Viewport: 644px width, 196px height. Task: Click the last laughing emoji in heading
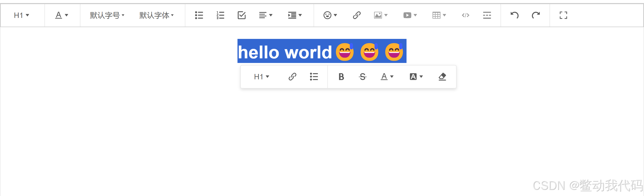click(394, 52)
